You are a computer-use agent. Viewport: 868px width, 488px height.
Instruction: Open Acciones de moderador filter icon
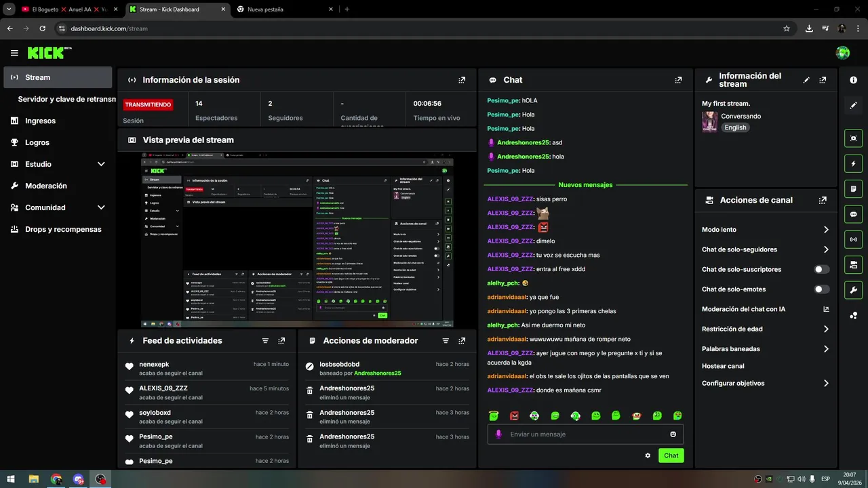pos(446,341)
